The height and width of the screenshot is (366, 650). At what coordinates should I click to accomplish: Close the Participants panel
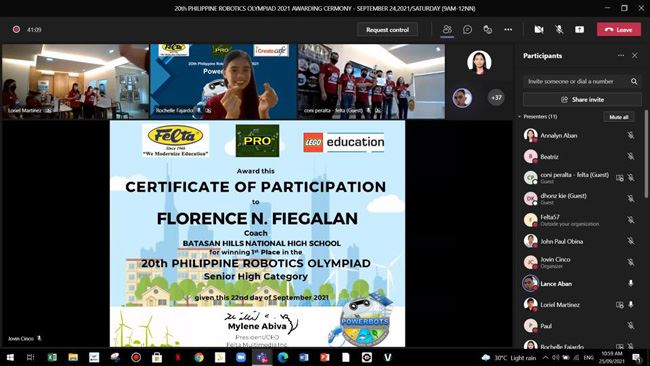pyautogui.click(x=635, y=55)
